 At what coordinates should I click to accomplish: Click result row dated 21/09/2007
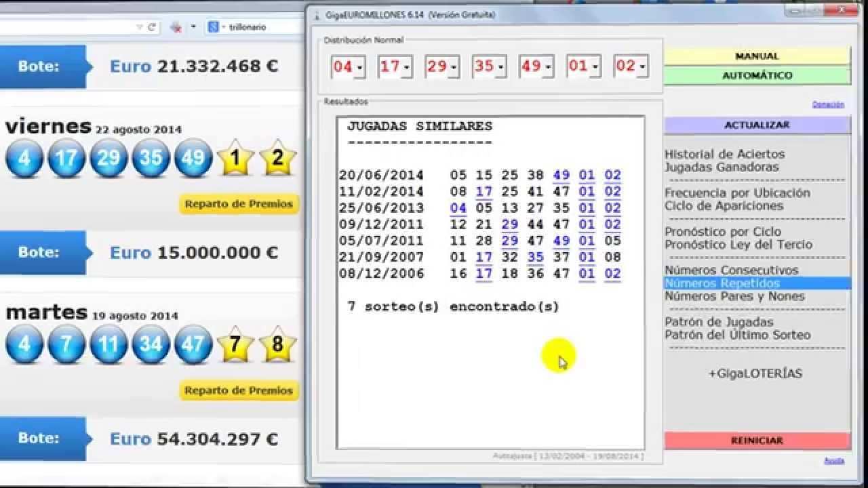pyautogui.click(x=480, y=257)
